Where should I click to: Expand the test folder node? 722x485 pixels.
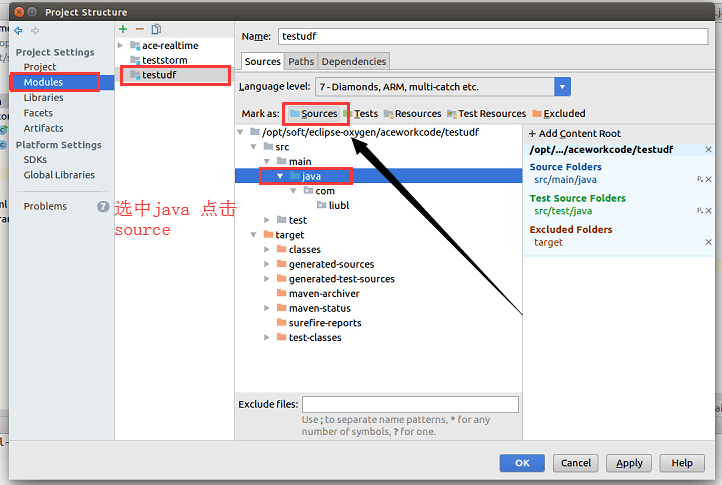pyautogui.click(x=267, y=220)
